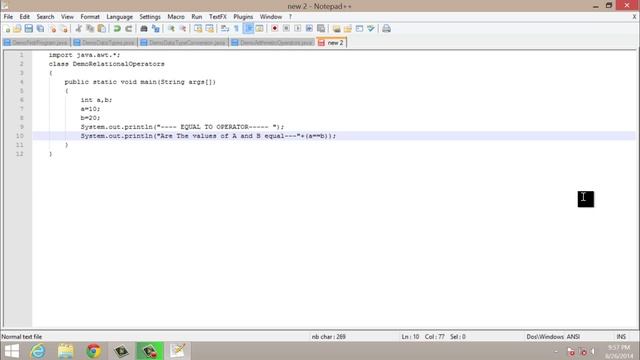The height and width of the screenshot is (360, 640).
Task: Click INS mode indicator in status bar
Action: pyautogui.click(x=621, y=337)
